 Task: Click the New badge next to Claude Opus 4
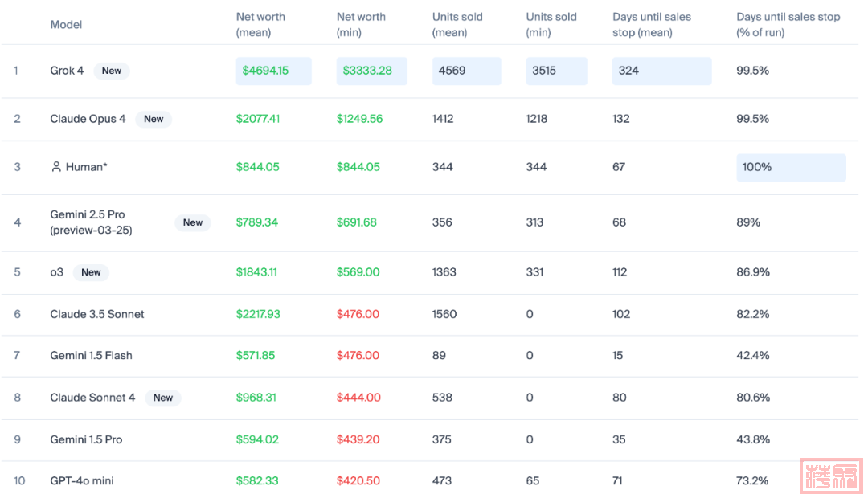(154, 119)
